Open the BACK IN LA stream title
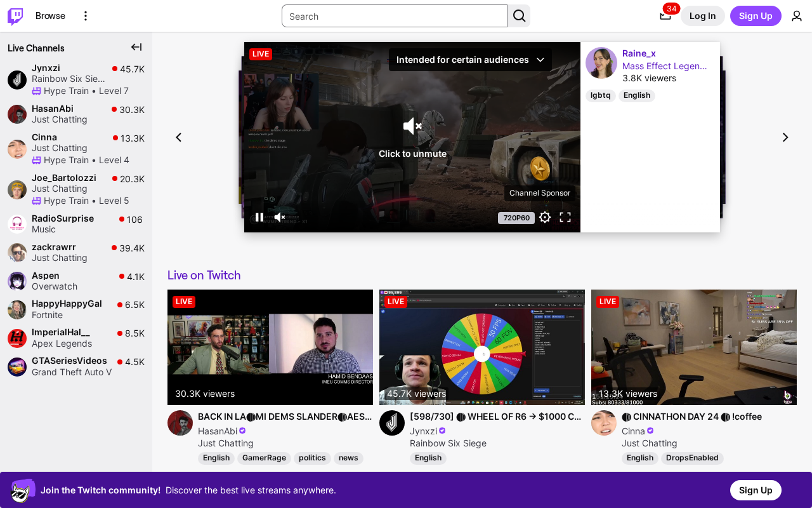The width and height of the screenshot is (812, 508). [285, 417]
